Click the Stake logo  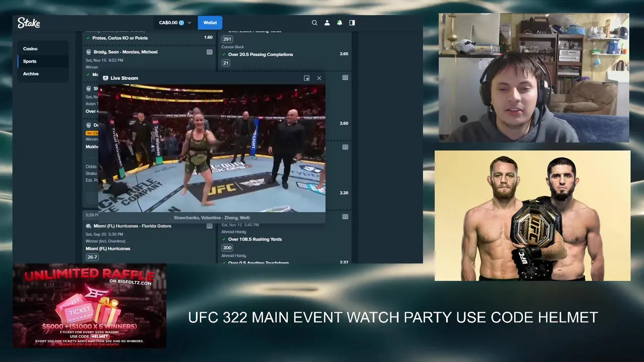pos(29,23)
